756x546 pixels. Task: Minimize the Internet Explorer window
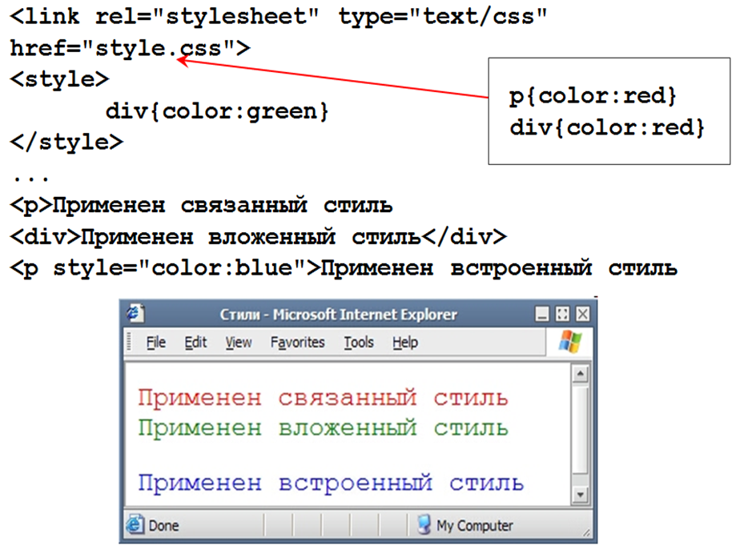click(542, 314)
